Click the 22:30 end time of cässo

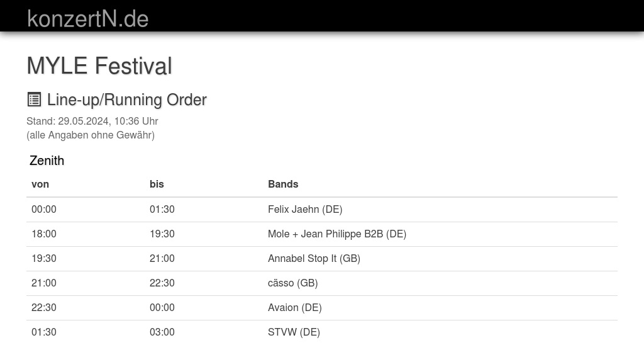[162, 283]
